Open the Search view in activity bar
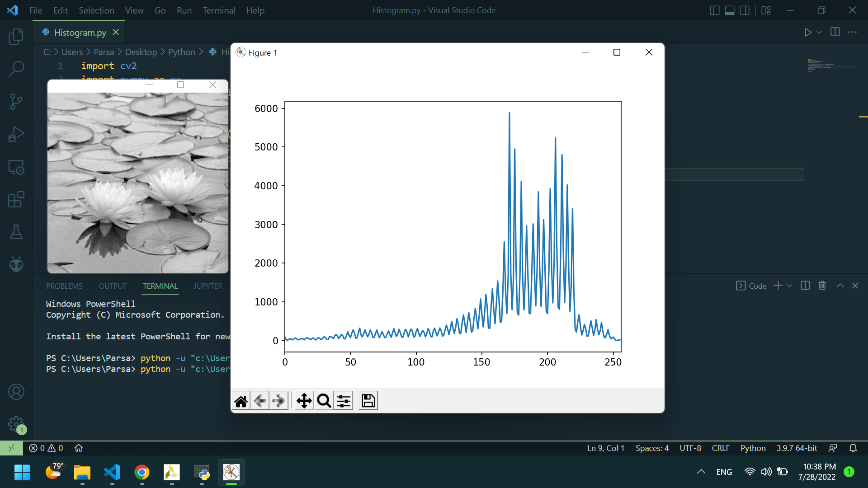Viewport: 868px width, 488px height. 16,69
